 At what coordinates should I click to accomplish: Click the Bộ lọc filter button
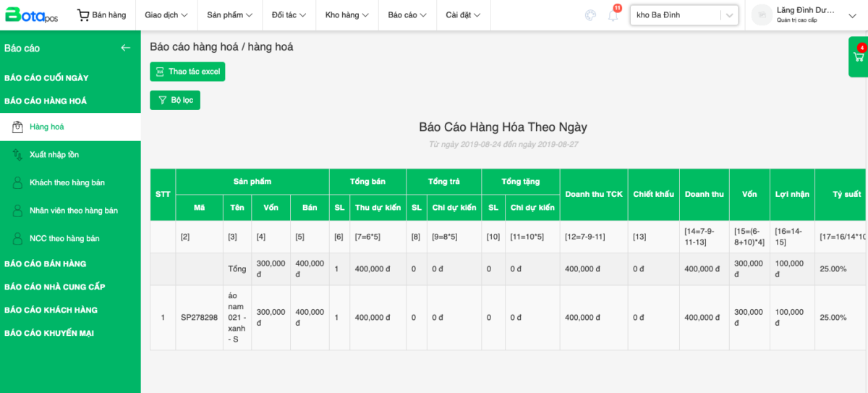point(175,100)
